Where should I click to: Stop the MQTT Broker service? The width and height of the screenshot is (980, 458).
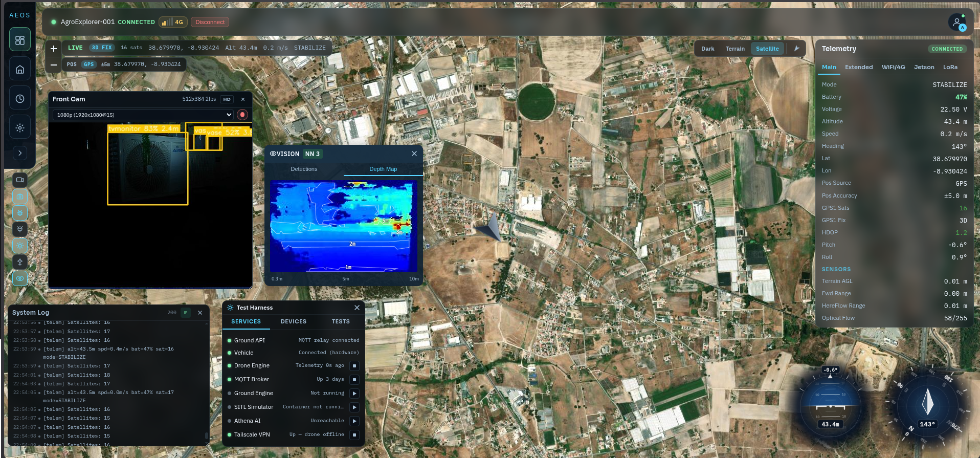[354, 380]
